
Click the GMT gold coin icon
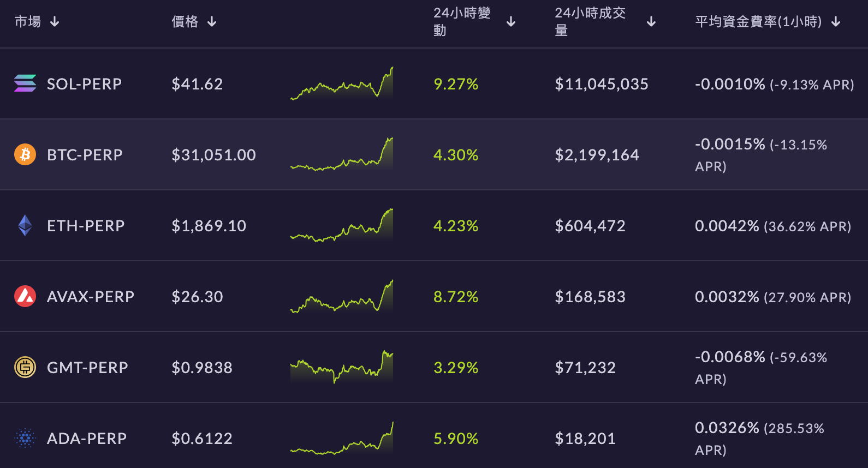[x=25, y=367]
